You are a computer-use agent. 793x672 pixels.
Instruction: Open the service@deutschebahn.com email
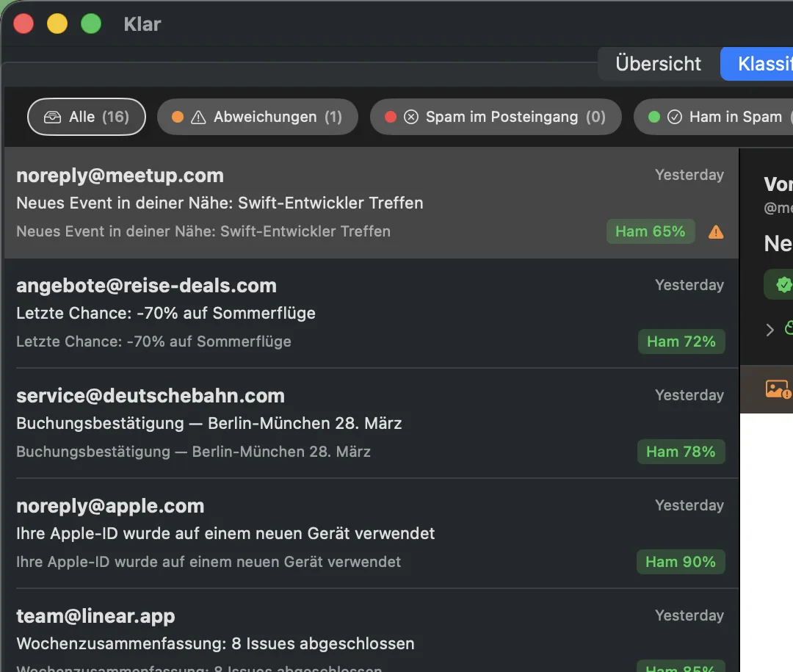(372, 424)
